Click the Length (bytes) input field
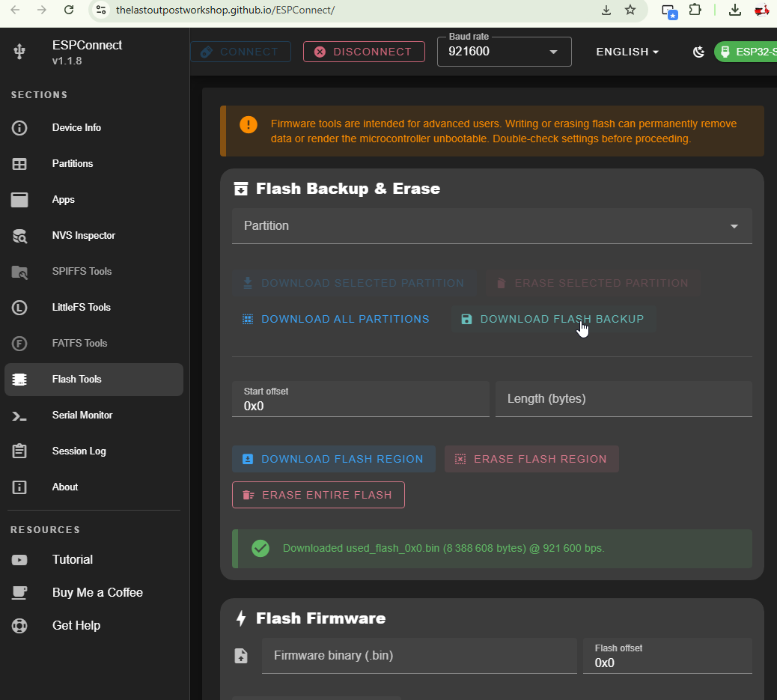 click(623, 399)
